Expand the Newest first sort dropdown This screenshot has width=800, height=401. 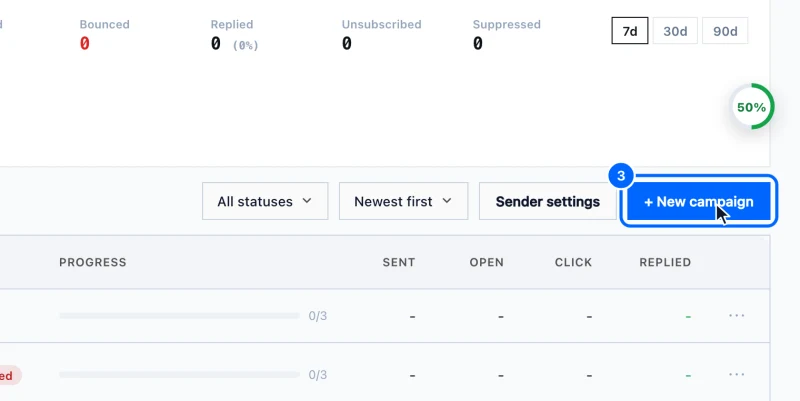coord(403,202)
